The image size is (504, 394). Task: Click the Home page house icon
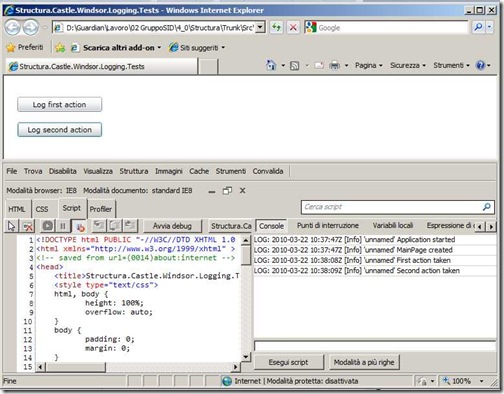click(x=271, y=65)
